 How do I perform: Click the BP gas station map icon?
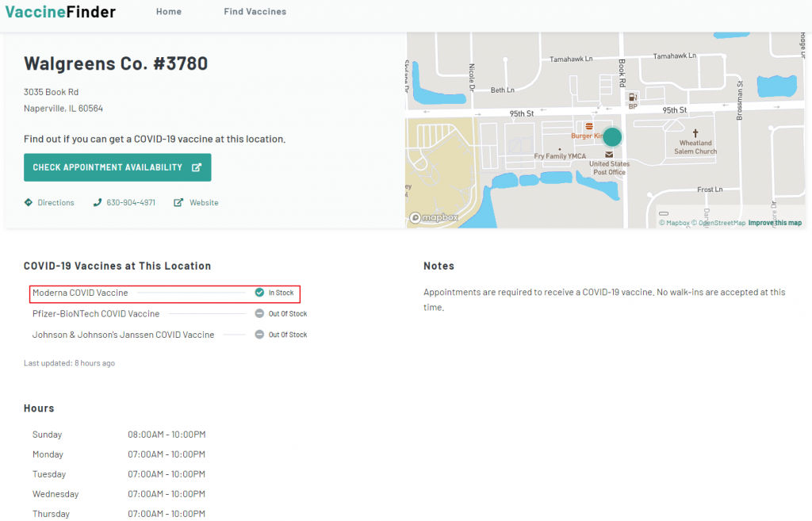click(633, 98)
